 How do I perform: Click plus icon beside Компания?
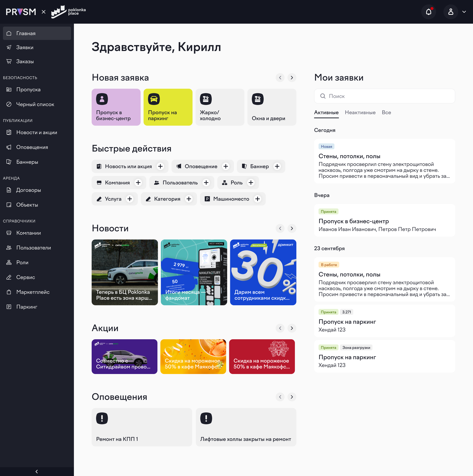(x=138, y=183)
